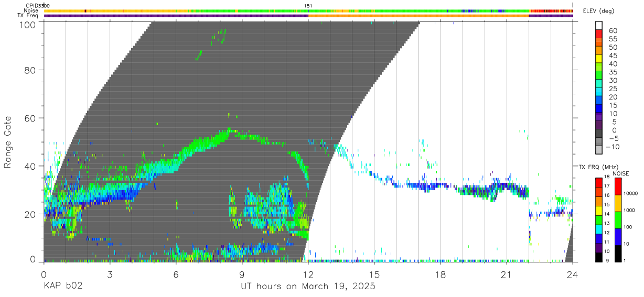Select the TX Freq row label

point(28,16)
